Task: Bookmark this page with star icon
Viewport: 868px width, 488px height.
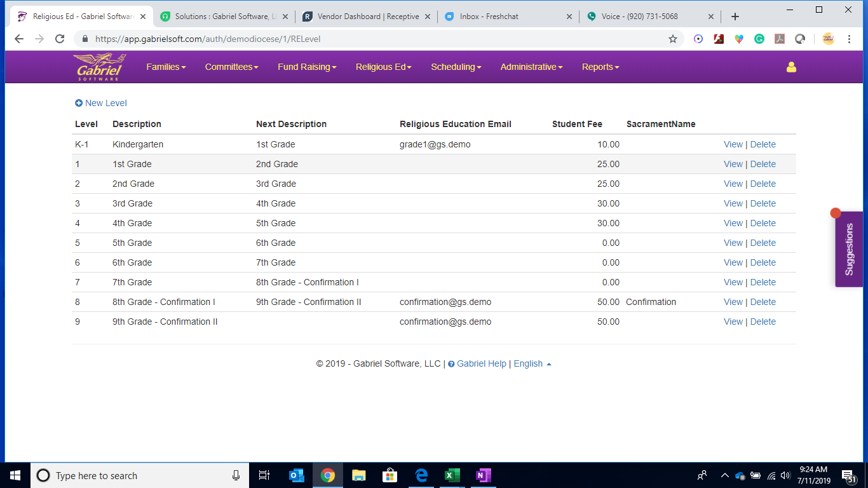Action: point(673,39)
